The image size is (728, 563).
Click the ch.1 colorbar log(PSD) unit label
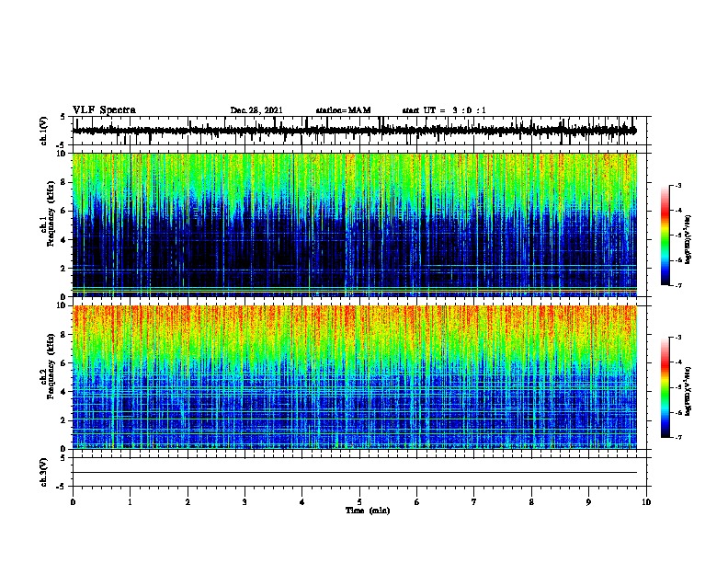click(x=688, y=239)
